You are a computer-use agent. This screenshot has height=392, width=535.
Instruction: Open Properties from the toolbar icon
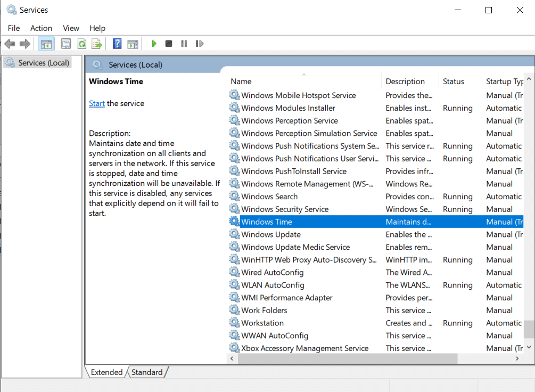click(66, 44)
